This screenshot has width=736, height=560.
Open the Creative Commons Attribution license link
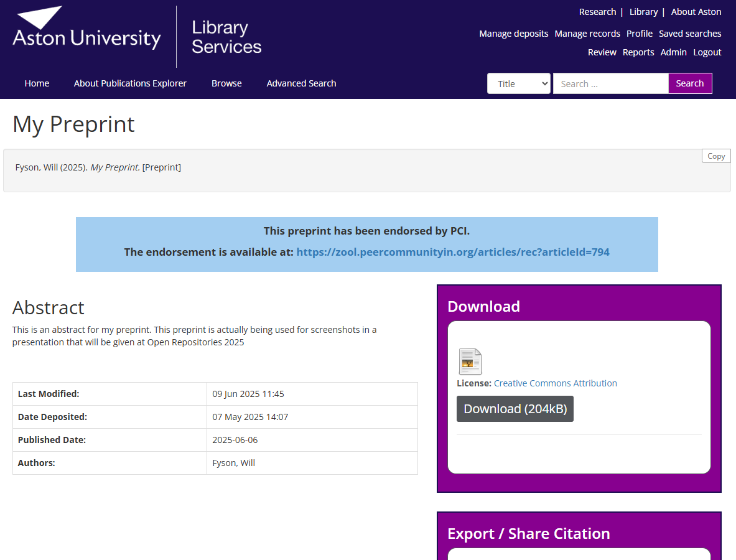[x=555, y=383]
